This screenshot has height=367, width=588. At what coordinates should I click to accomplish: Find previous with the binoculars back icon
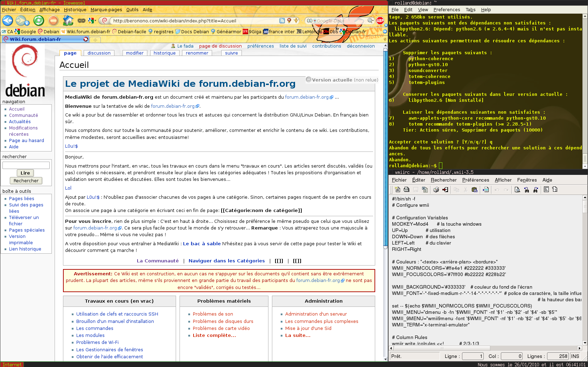[x=526, y=190]
